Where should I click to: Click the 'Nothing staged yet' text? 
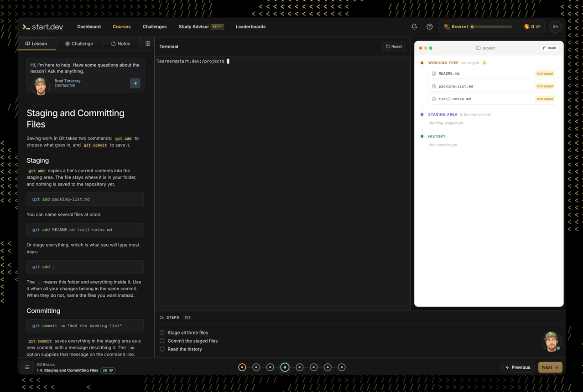[446, 123]
